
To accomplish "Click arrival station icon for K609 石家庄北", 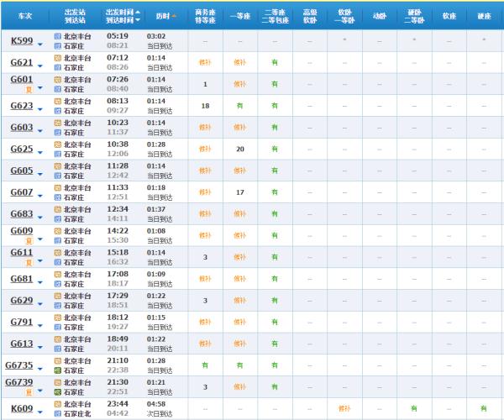I will (57, 413).
